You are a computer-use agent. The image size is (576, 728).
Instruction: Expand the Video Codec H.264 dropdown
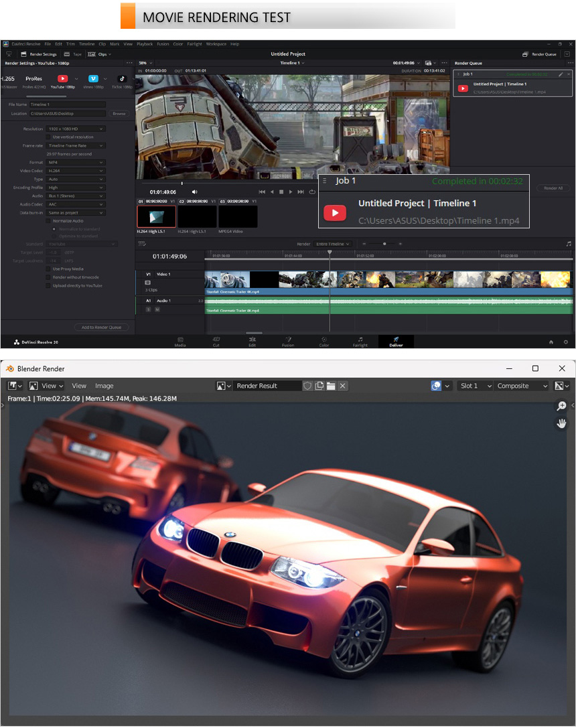coord(76,171)
